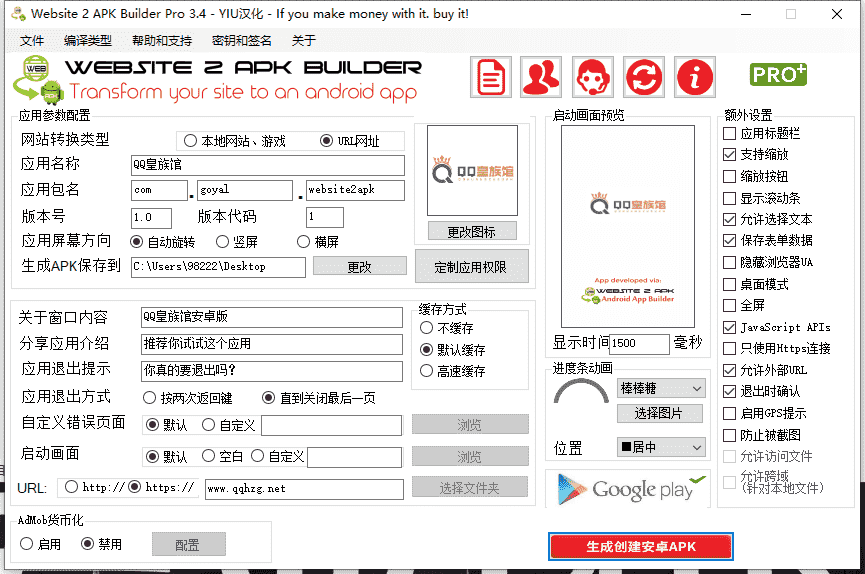This screenshot has height=574, width=865.
Task: Click the 版本号 1.0 field
Action: coord(151,217)
